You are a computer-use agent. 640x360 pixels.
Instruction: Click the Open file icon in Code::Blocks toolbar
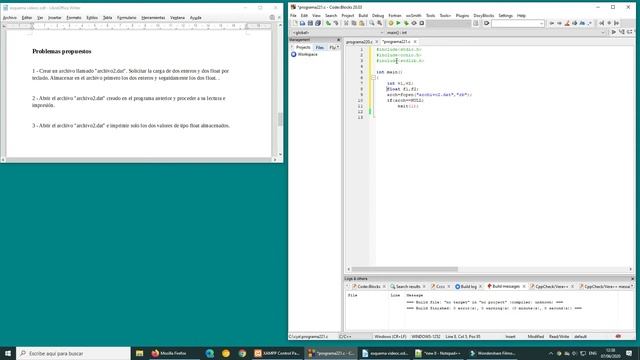point(302,23)
